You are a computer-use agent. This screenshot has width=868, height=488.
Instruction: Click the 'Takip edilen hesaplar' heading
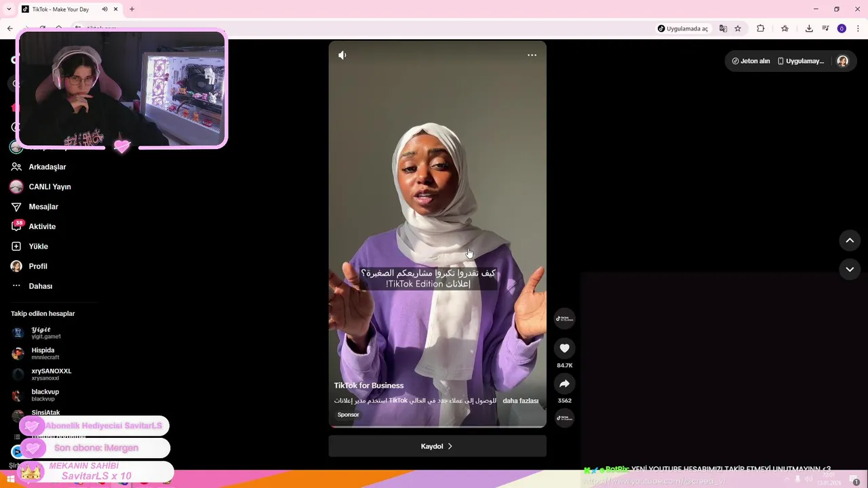[x=43, y=313]
